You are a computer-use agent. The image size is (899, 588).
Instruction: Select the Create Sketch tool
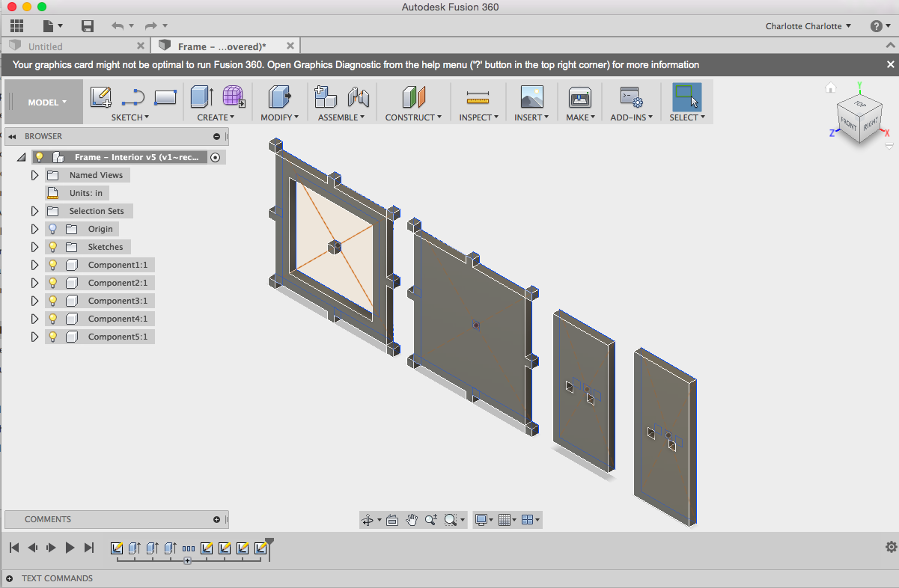[x=101, y=97]
